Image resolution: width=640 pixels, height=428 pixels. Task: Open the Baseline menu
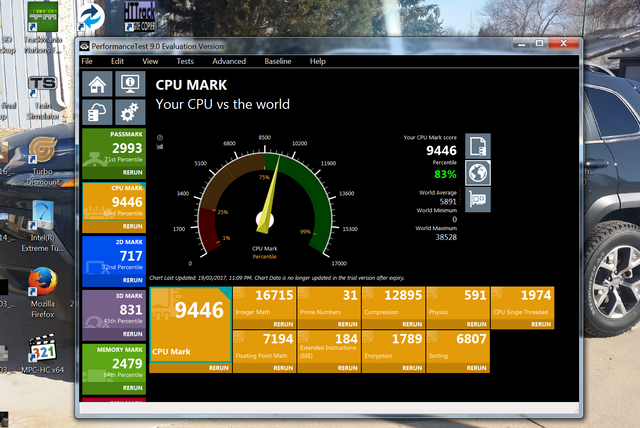[278, 61]
